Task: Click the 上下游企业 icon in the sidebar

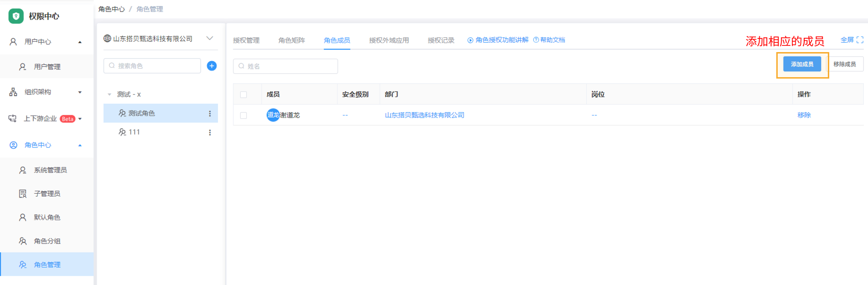Action: tap(13, 118)
